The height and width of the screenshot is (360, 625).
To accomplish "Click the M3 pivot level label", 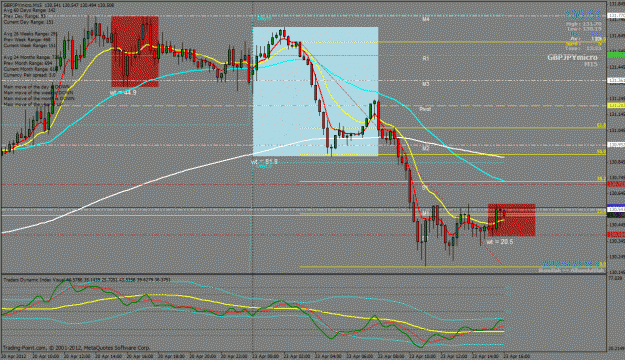I will pos(426,84).
